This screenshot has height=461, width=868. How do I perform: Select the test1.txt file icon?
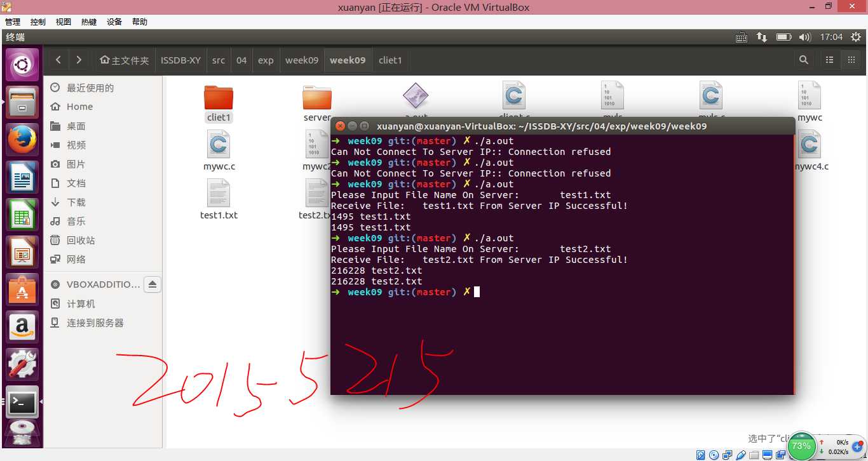point(219,193)
